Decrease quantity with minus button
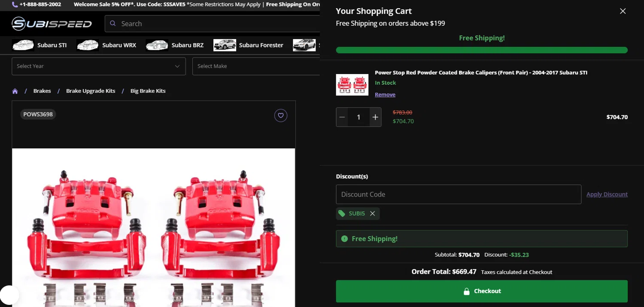Viewport: 644px width, 307px height. [342, 117]
